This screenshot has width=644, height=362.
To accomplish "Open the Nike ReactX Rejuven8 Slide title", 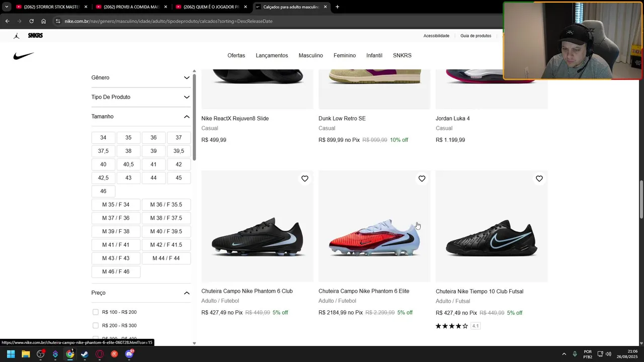I will click(x=235, y=119).
